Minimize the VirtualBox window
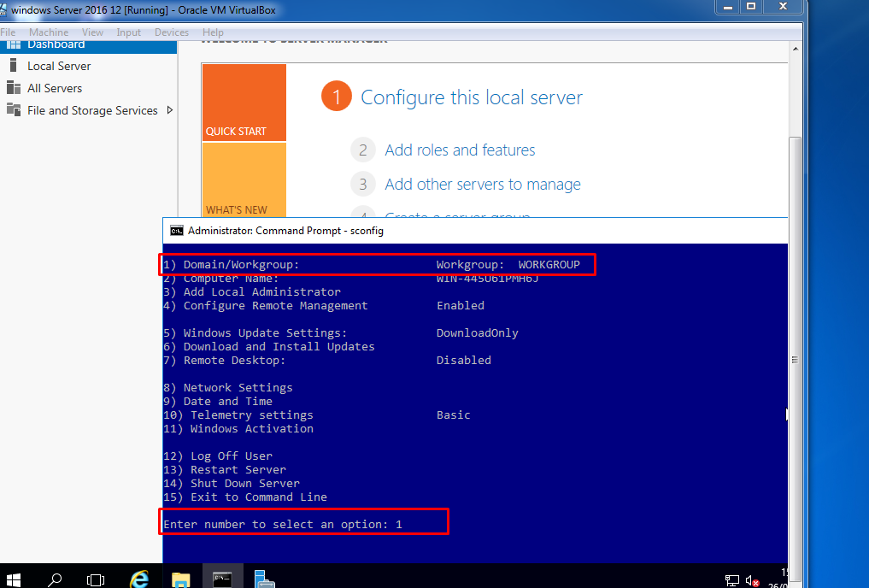The height and width of the screenshot is (588, 869). [x=728, y=7]
